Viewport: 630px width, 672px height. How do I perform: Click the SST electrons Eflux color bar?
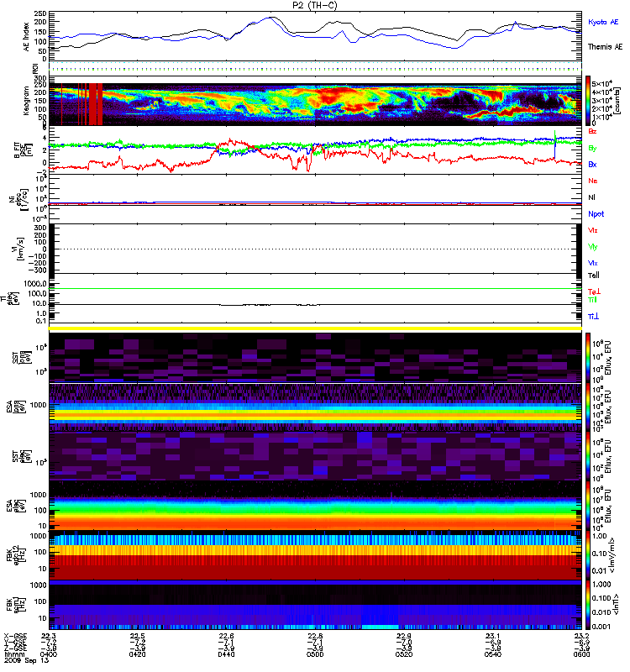click(x=588, y=456)
